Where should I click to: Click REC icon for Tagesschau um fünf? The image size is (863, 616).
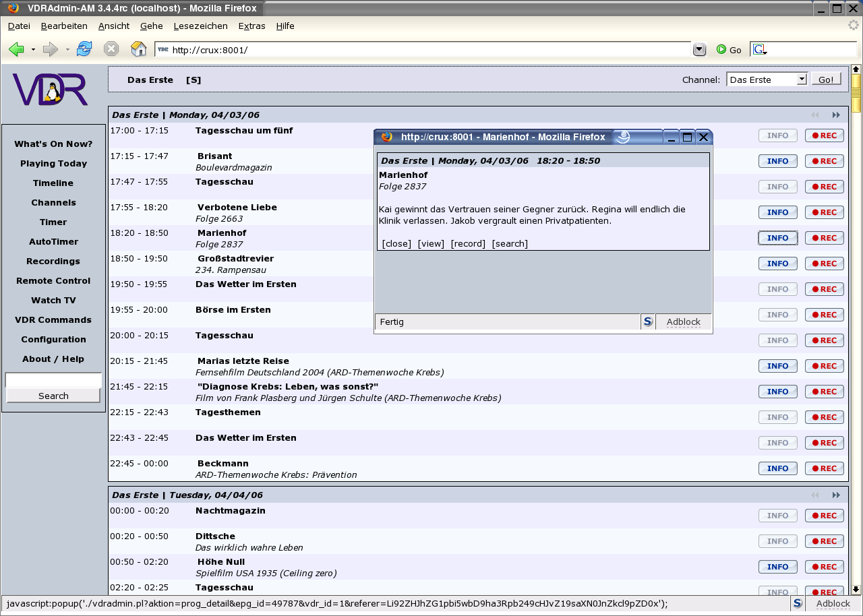point(824,135)
